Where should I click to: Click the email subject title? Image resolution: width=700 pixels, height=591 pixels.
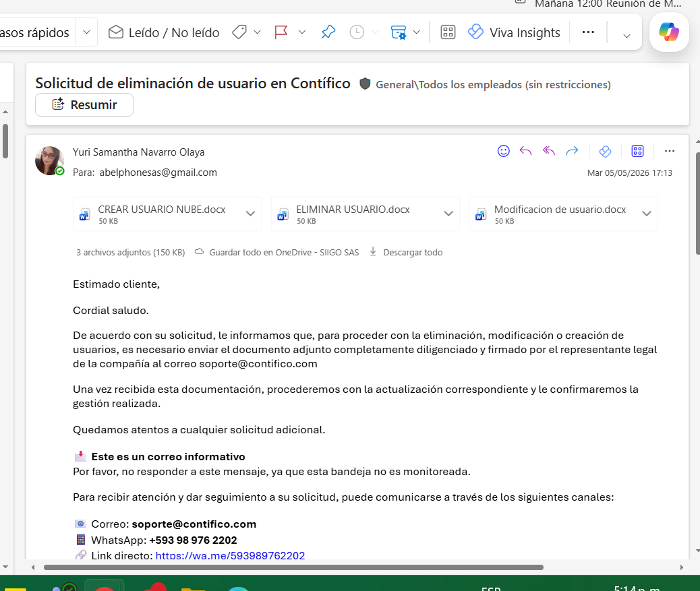coord(193,84)
